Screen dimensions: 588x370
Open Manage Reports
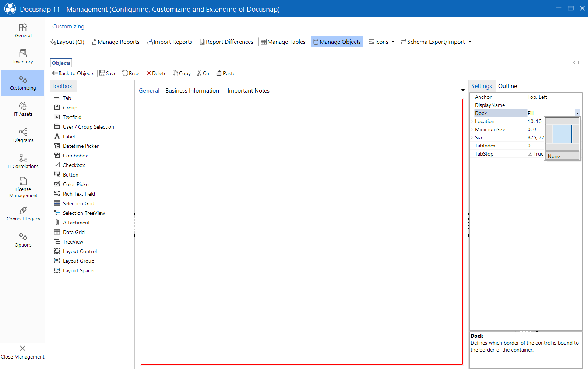[x=116, y=42]
